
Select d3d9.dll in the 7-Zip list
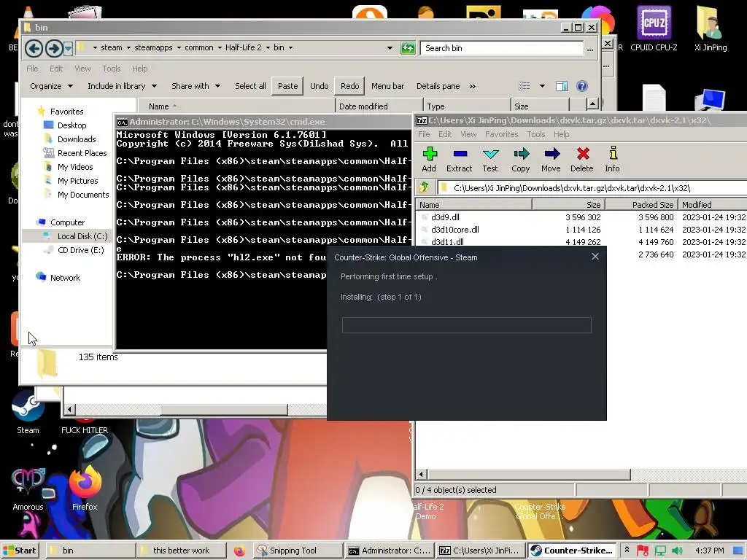[x=445, y=217]
